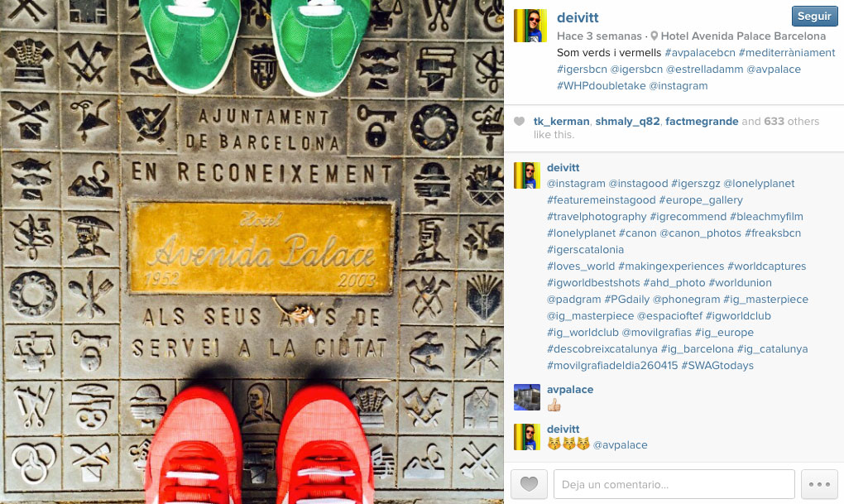Open tk_kerman's profile from likes
This screenshot has height=504, width=844.
click(561, 121)
